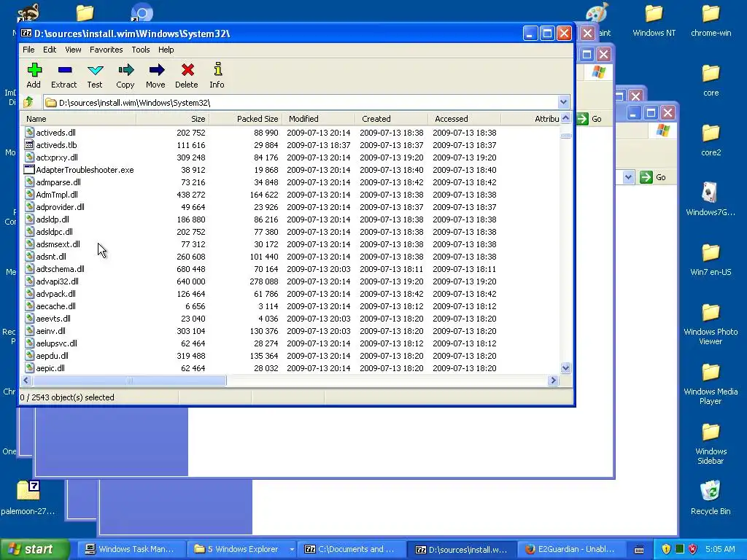Open the Recycle Bin desktop icon
Screen dimensions: 747x560
click(x=711, y=491)
